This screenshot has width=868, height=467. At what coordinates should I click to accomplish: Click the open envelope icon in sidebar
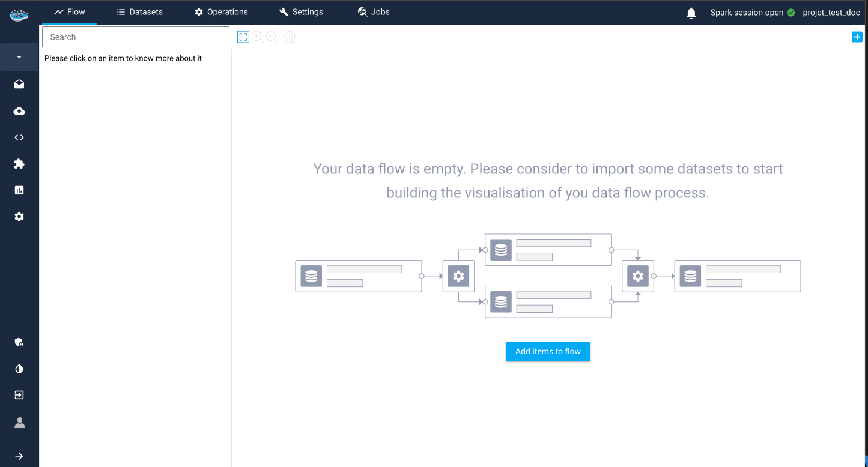click(19, 85)
